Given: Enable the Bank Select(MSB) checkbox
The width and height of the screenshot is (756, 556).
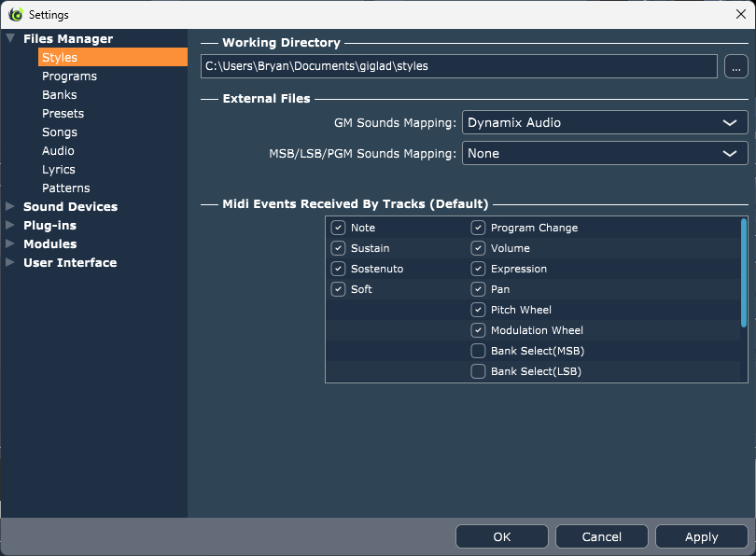Looking at the screenshot, I should pos(478,351).
